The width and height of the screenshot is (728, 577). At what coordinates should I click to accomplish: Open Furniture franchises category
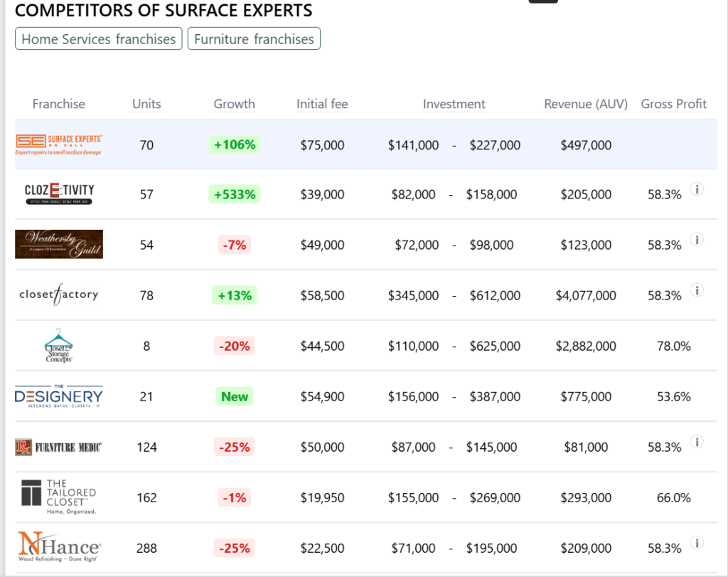[254, 38]
